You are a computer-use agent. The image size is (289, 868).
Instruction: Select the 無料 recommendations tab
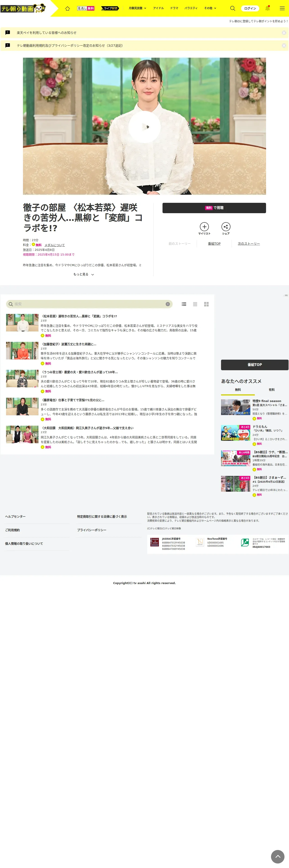coord(238,390)
